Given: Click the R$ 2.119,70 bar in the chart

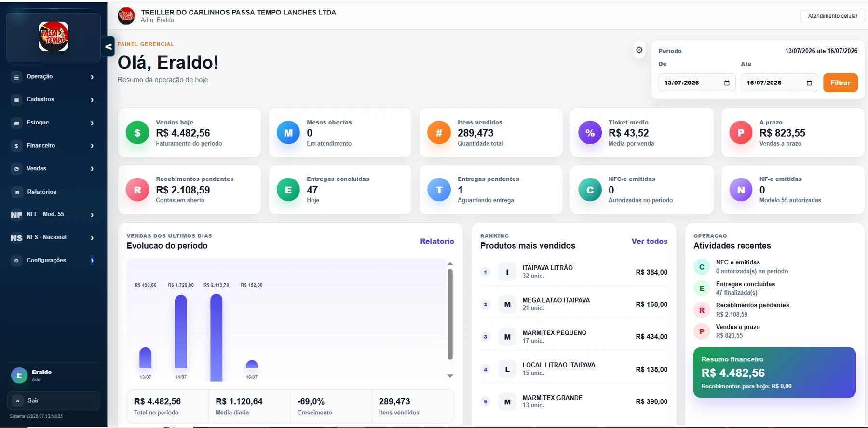Looking at the screenshot, I should point(217,338).
